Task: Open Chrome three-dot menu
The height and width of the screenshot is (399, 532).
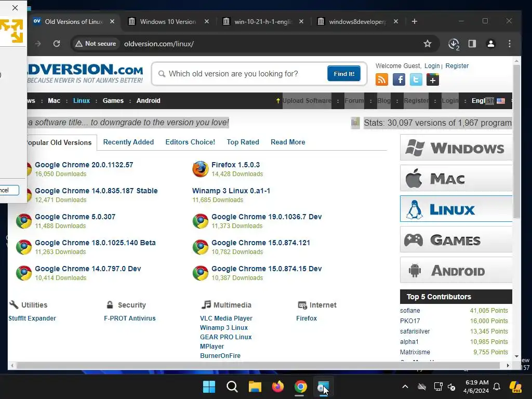Action: (509, 44)
